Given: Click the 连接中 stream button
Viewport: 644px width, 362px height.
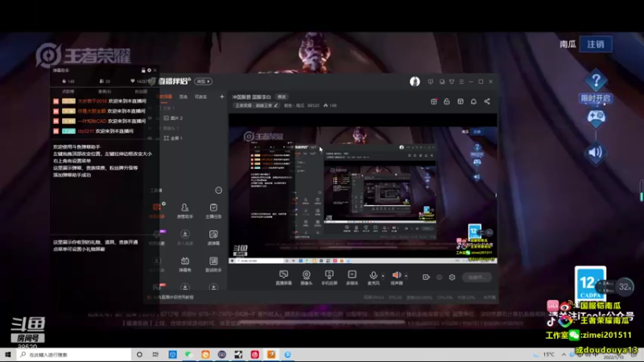Looking at the screenshot, I should (x=477, y=277).
